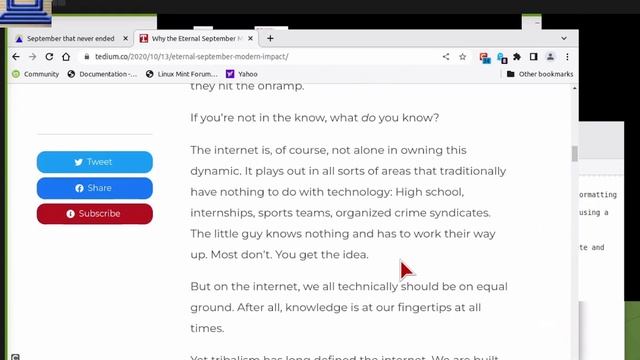The image size is (640, 360).
Task: Open a new browser tab
Action: 270,38
